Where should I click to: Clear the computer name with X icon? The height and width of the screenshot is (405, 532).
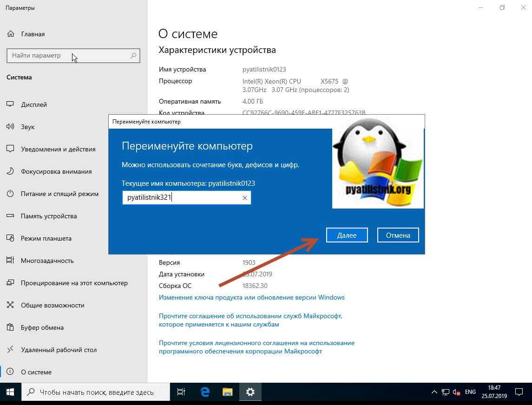245,198
